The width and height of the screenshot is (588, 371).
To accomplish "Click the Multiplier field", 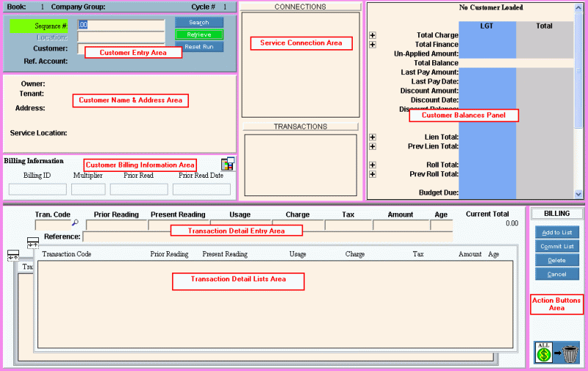I will [x=88, y=190].
